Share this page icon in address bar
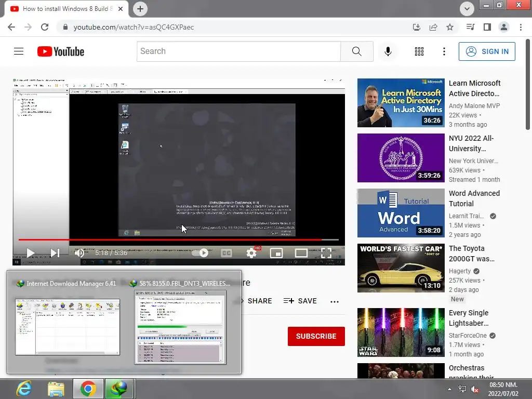 tap(433, 27)
